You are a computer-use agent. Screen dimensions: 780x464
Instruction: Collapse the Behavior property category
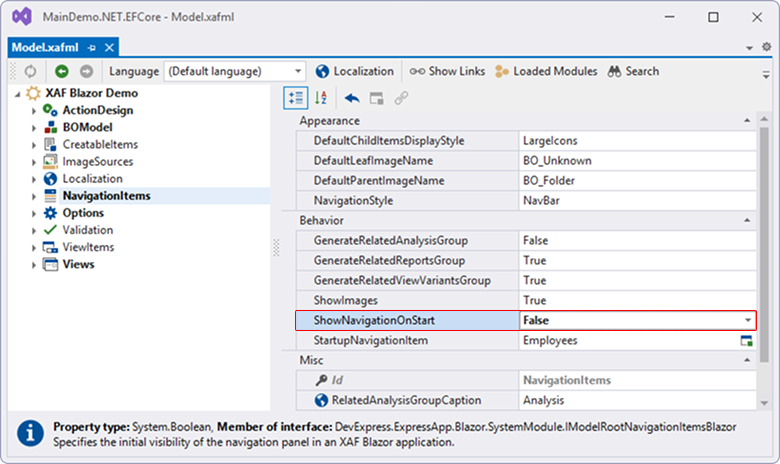coord(746,220)
